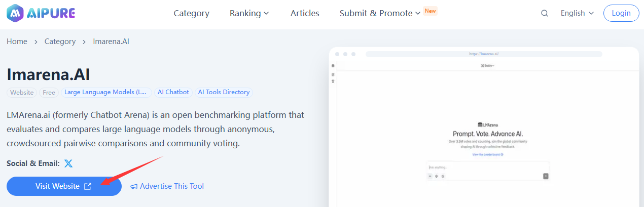Open the X (Twitter) social link
The width and height of the screenshot is (644, 207).
[68, 163]
